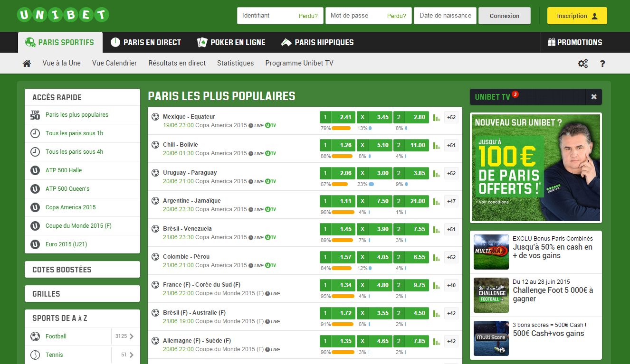The image size is (630, 364).
Task: Open settings gears icon
Action: tap(583, 64)
